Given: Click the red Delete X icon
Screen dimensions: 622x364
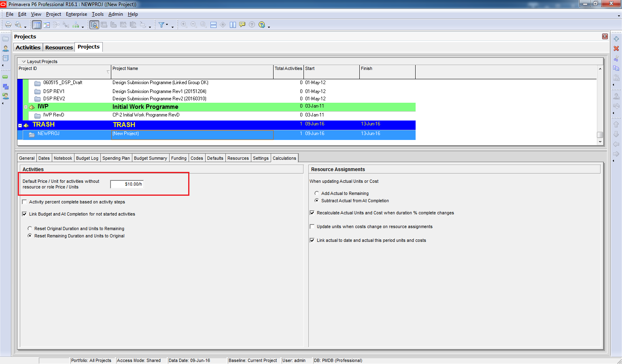Looking at the screenshot, I should (616, 49).
